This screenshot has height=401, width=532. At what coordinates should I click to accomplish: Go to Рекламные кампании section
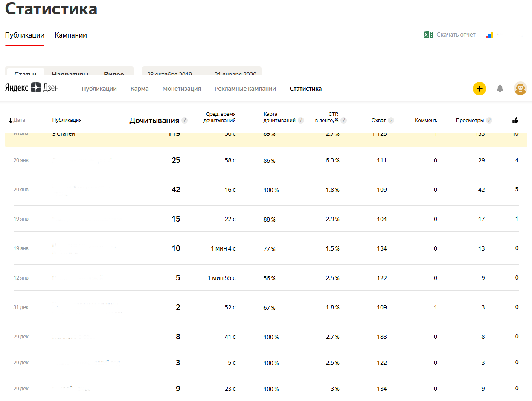click(x=245, y=89)
